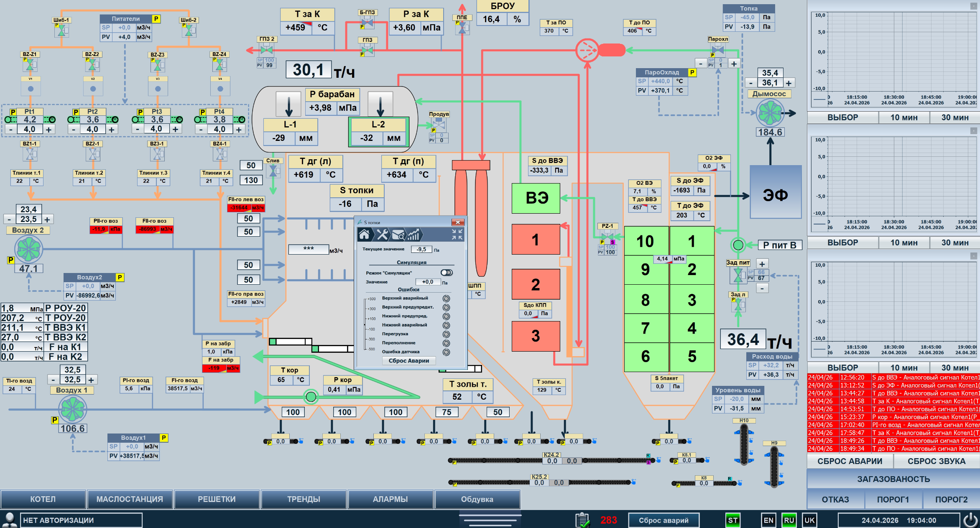Click the BZ1-1 valve icon

coord(30,154)
